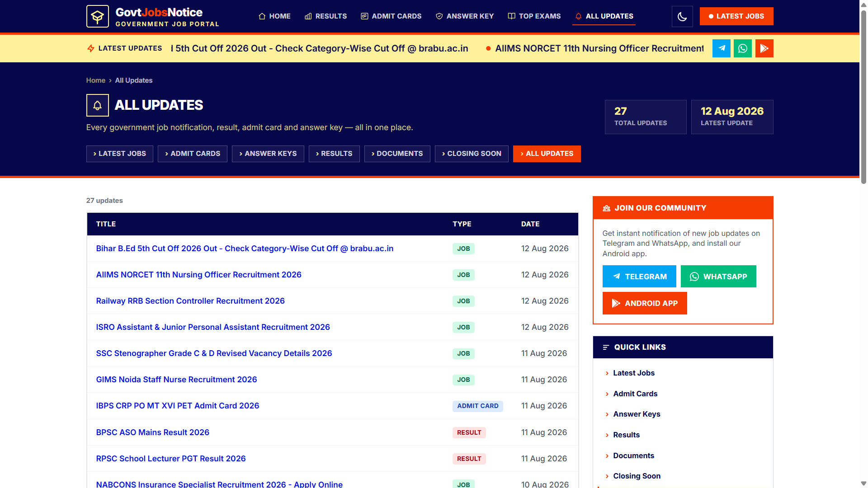The image size is (868, 488).
Task: Open Closing Soon in Quick Links
Action: [637, 476]
